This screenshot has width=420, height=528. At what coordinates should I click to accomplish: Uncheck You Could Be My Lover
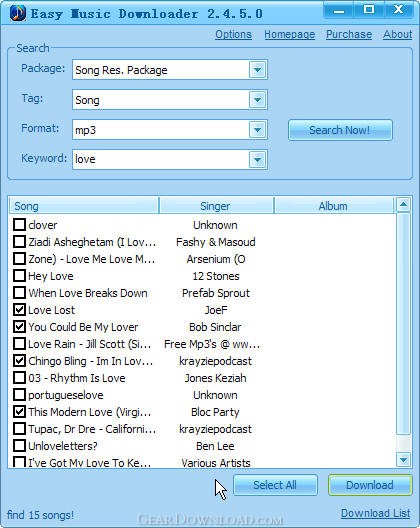pos(19,327)
